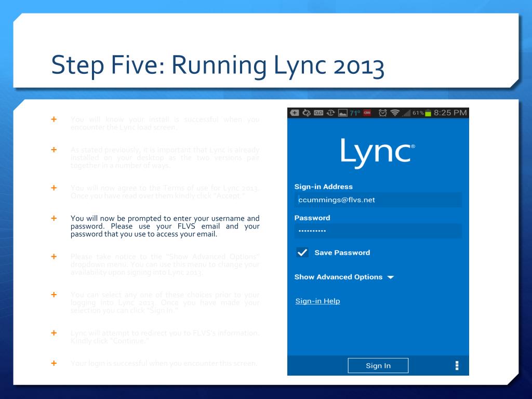Click the Password input field
532x399 pixels.
pos(378,231)
